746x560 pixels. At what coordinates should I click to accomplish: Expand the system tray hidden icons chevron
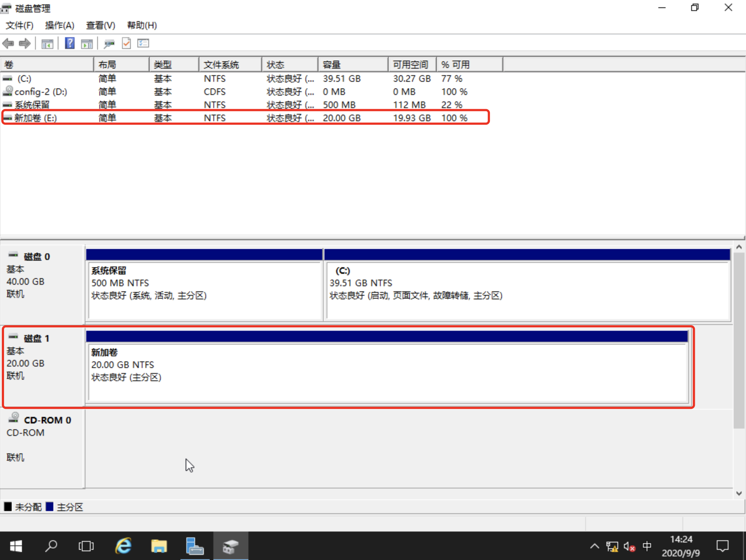coord(594,546)
